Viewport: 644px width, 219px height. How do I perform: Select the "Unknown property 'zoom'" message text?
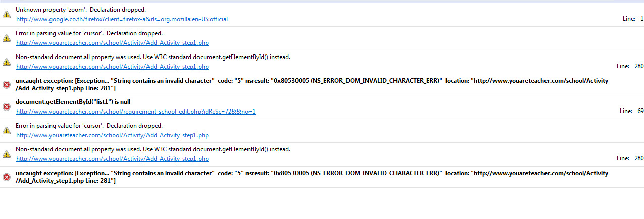pyautogui.click(x=81, y=10)
